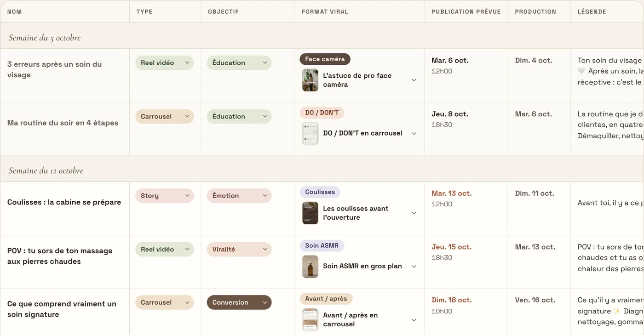Expand chevron beside 'DO / DON'T en carrousel'
This screenshot has height=335, width=644.
(414, 133)
